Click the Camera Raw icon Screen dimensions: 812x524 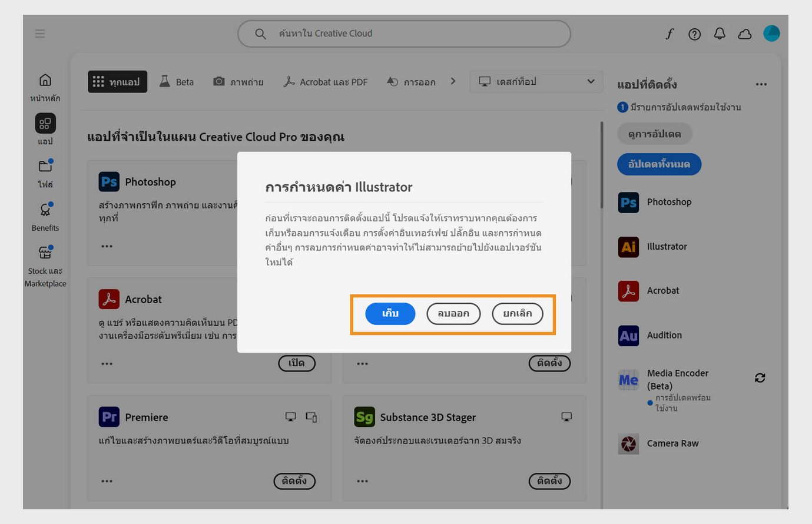[628, 444]
